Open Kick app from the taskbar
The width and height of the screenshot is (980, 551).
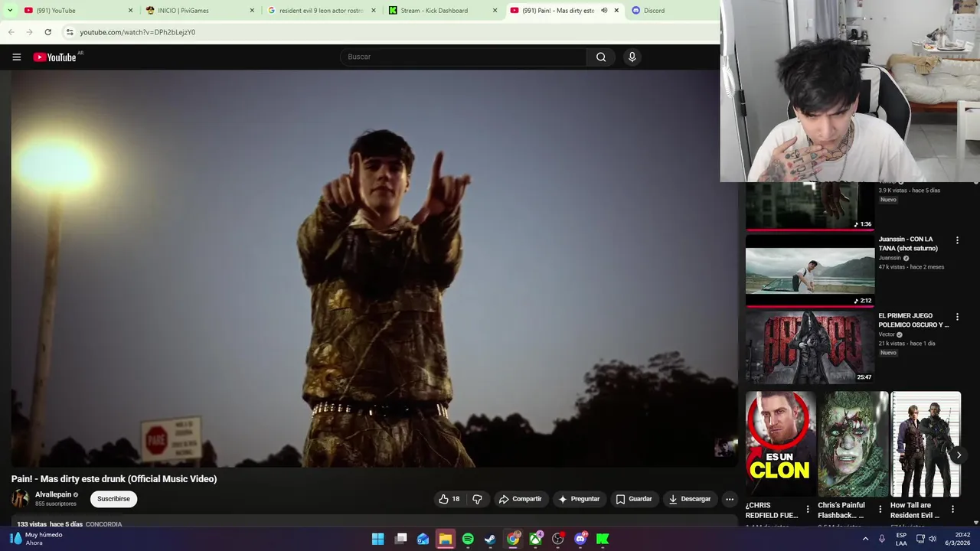pyautogui.click(x=603, y=539)
